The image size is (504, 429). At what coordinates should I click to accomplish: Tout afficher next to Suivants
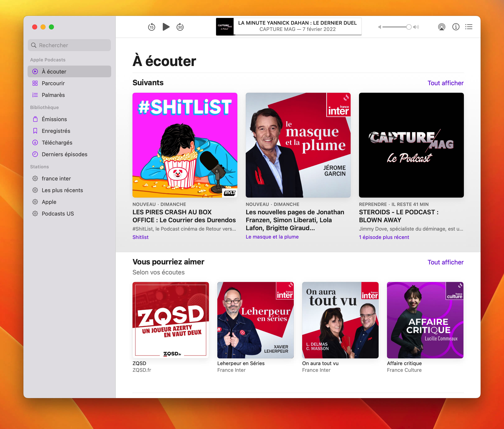(445, 83)
